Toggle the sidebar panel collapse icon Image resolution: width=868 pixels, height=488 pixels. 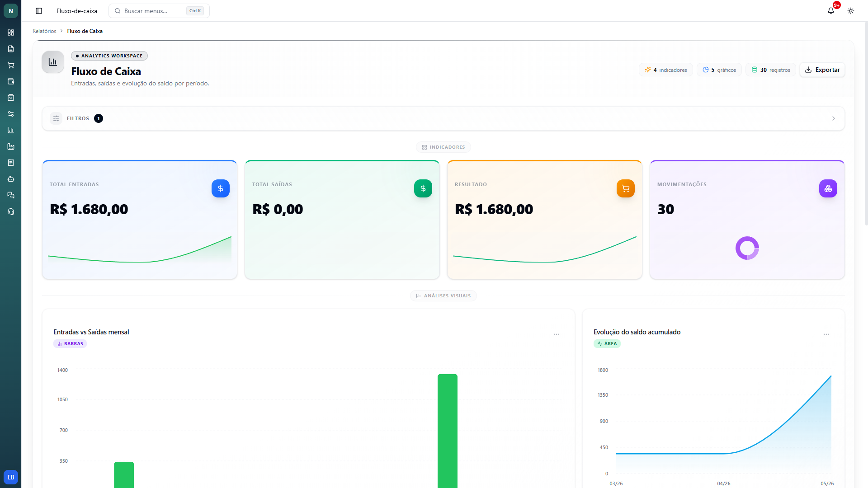[x=39, y=11]
